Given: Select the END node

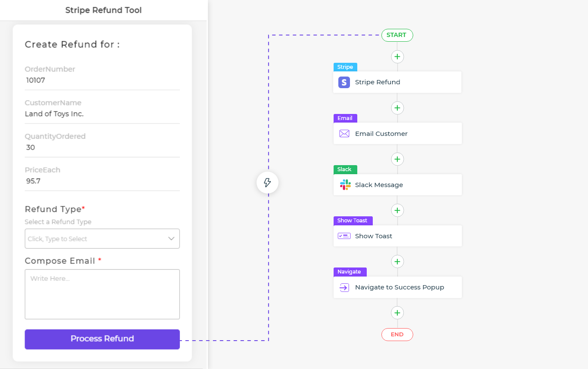Looking at the screenshot, I should pyautogui.click(x=397, y=335).
